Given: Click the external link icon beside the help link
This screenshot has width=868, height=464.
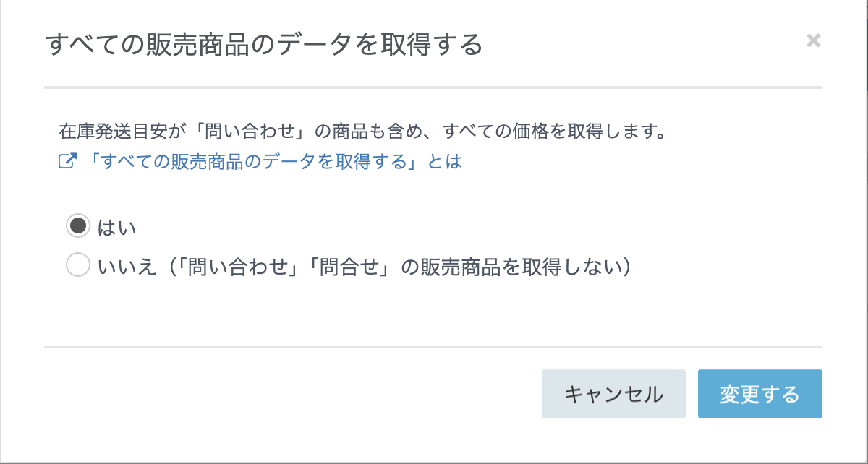Looking at the screenshot, I should coord(67,162).
